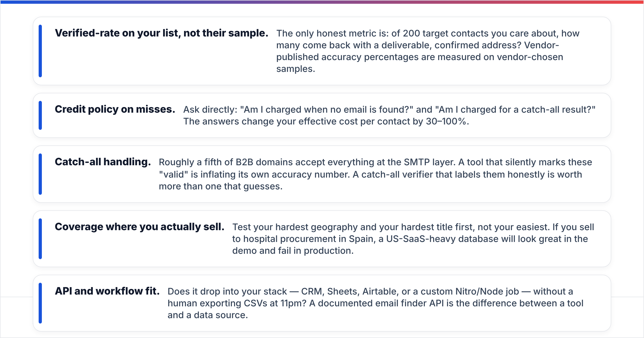
Task: Click the 'Am I charged' question text
Action: 389,109
